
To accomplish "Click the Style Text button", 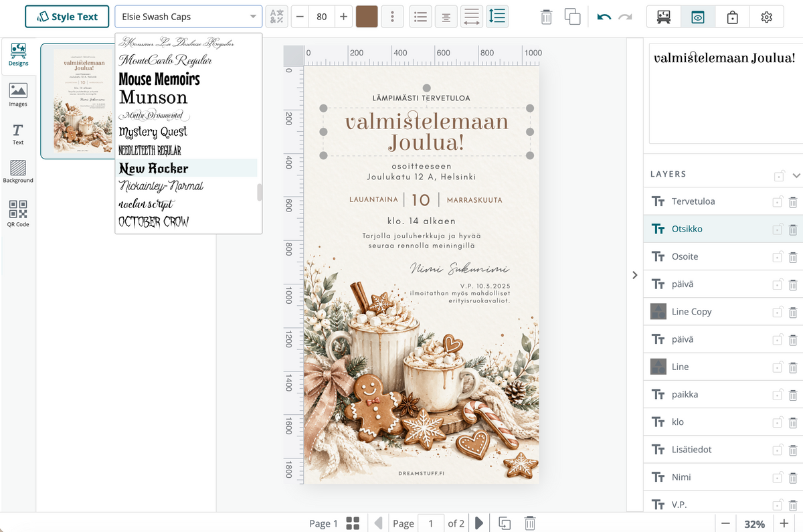I will [67, 17].
